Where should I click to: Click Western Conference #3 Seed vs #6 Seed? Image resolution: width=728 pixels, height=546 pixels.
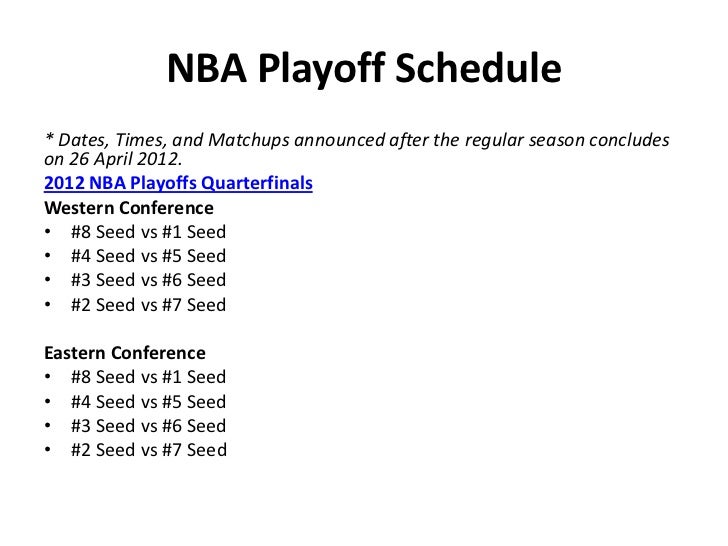click(149, 280)
